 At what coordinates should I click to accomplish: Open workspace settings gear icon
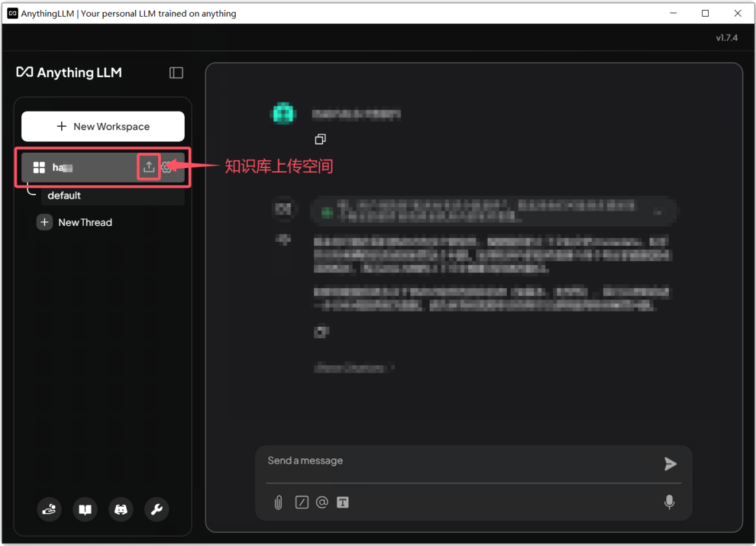(166, 167)
